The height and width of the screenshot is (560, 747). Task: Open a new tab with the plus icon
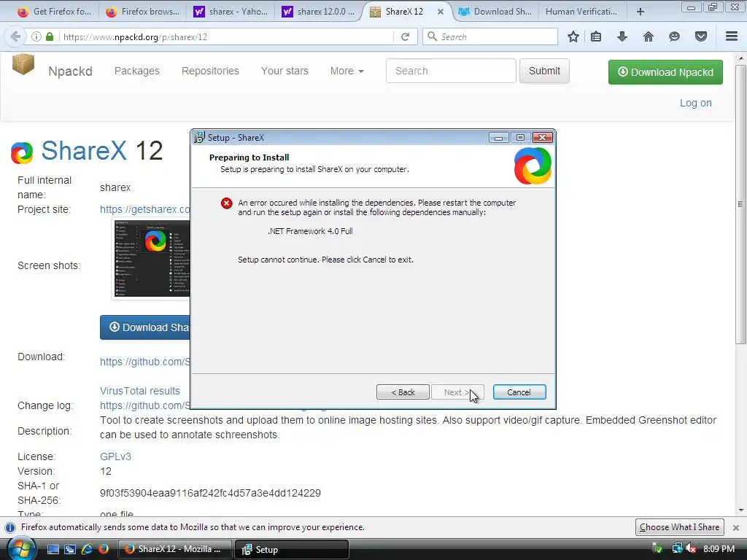pos(640,12)
